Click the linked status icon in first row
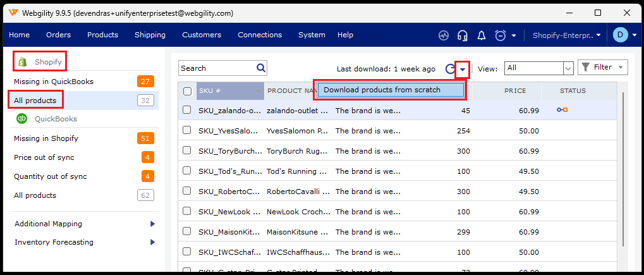The height and width of the screenshot is (275, 644). [562, 110]
